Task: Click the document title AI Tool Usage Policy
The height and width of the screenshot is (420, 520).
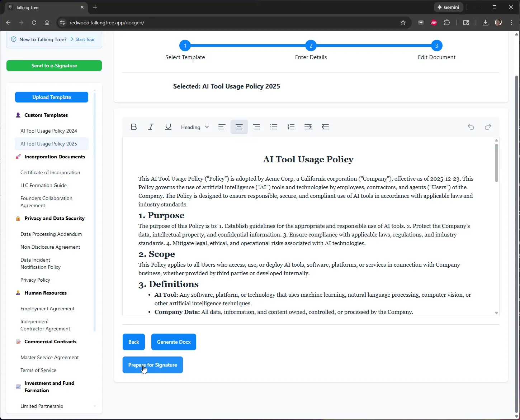Action: pyautogui.click(x=308, y=159)
